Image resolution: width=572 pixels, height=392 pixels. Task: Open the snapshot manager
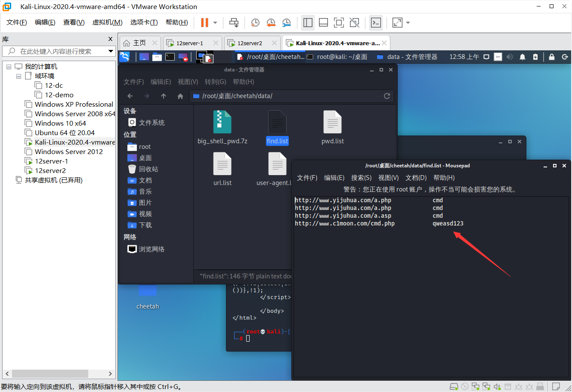click(286, 22)
